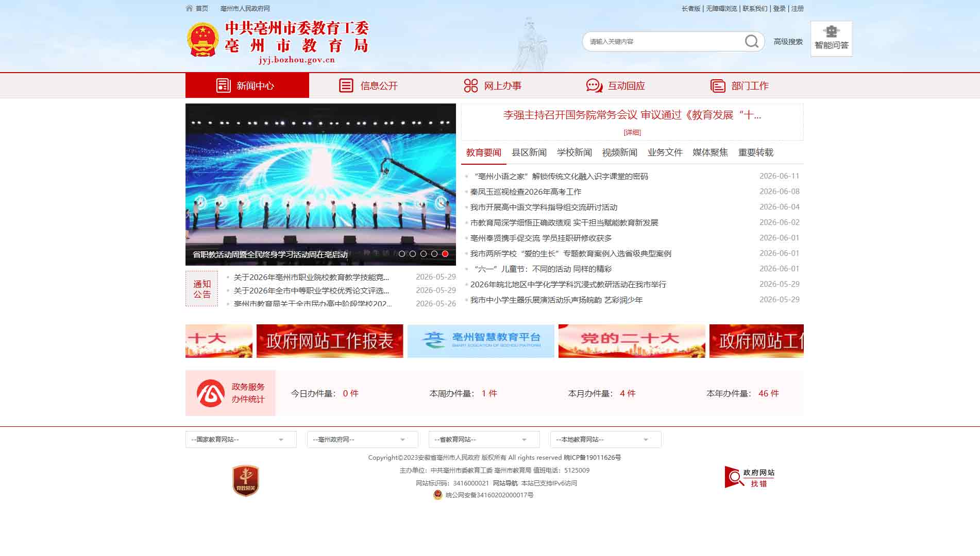The image size is (980, 556).
Task: Open the 部门工作 menu
Action: coord(742,85)
